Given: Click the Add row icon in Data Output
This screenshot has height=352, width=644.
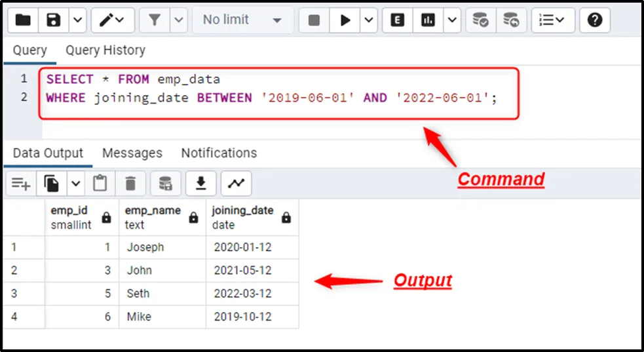Looking at the screenshot, I should click(x=21, y=184).
